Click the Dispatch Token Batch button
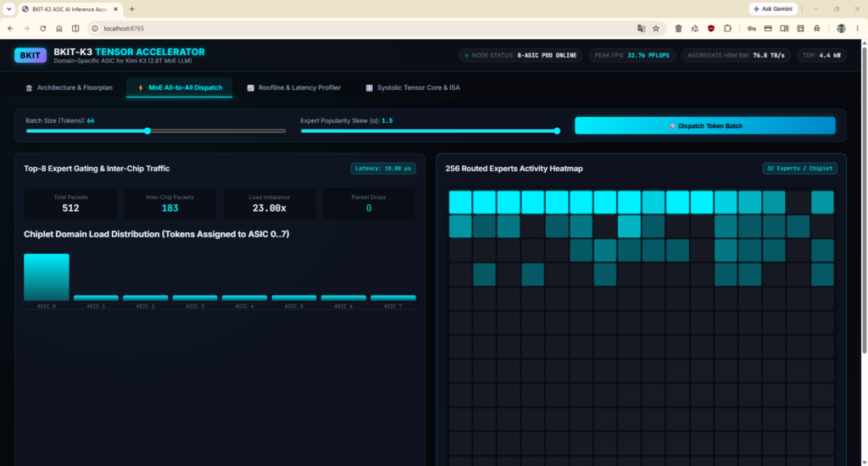The height and width of the screenshot is (466, 868). pyautogui.click(x=704, y=125)
